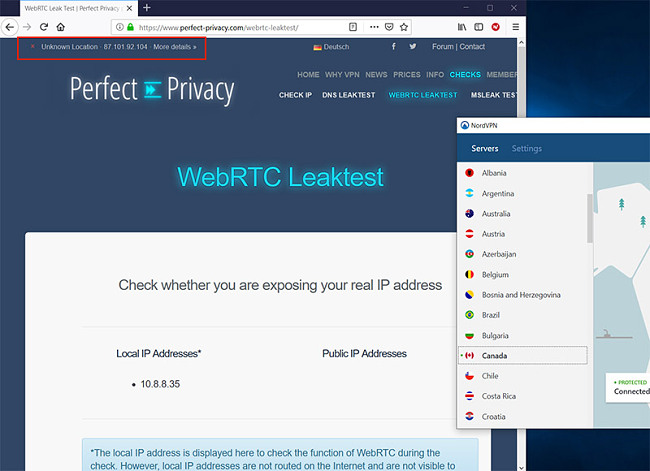Bookmark this page with the star icon

tap(404, 27)
